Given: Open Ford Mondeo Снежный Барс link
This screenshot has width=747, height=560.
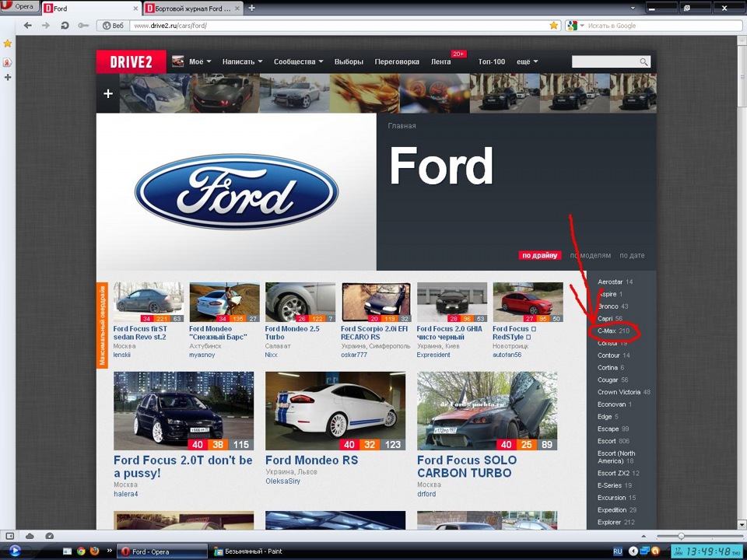Looking at the screenshot, I should click(218, 333).
